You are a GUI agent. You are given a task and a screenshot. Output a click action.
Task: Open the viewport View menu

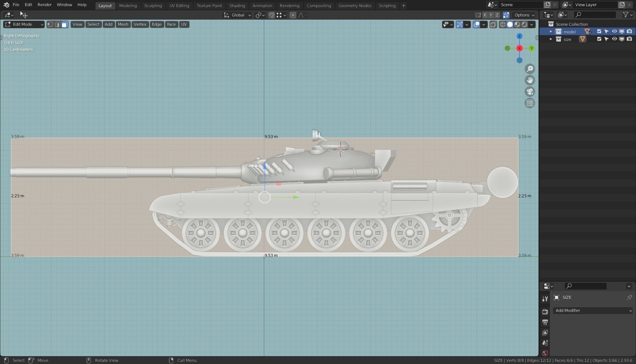(x=77, y=24)
